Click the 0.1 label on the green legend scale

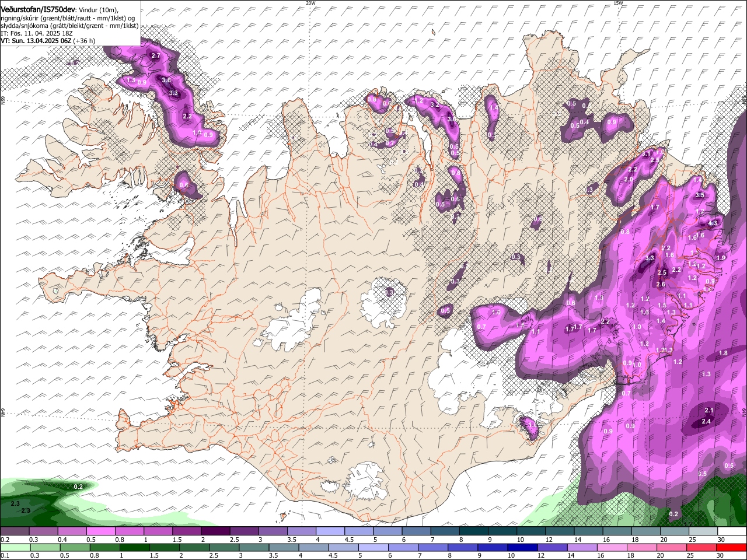4,556
